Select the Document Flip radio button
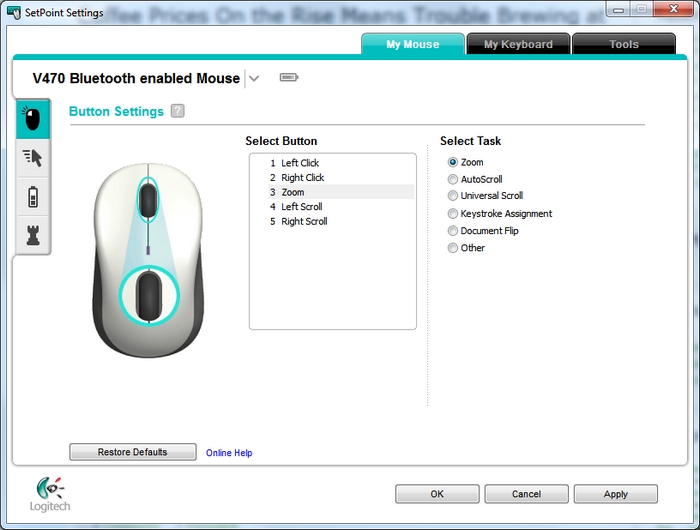Image resolution: width=700 pixels, height=530 pixels. coord(453,230)
